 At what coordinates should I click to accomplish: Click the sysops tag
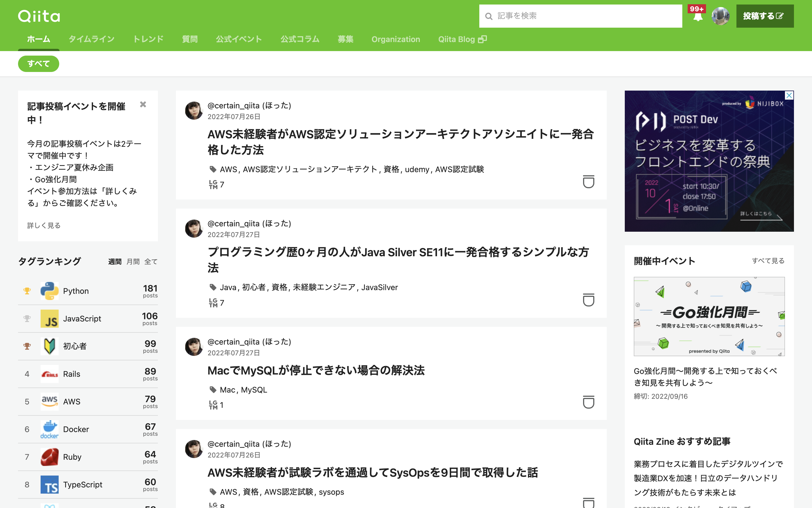(332, 492)
